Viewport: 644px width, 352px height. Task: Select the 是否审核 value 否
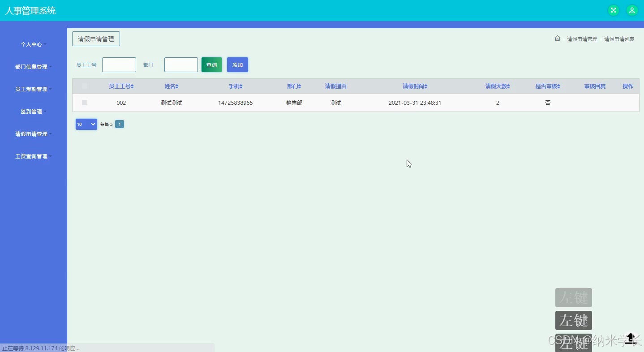point(548,103)
